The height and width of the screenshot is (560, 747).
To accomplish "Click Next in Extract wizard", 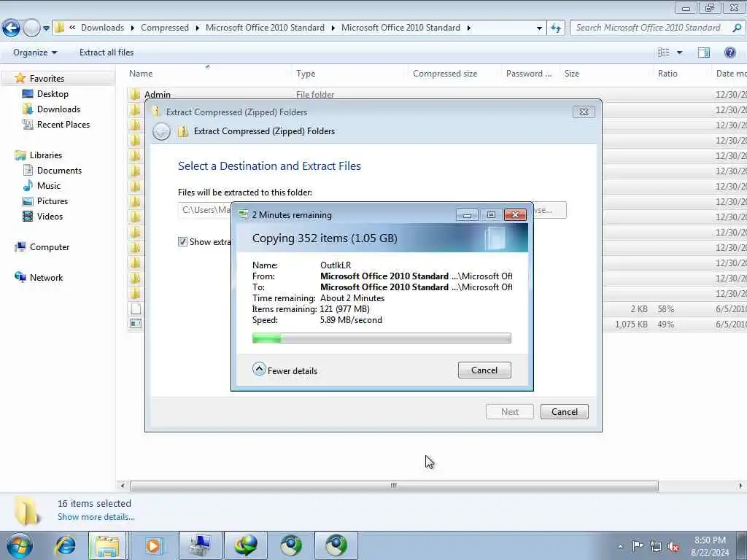I will 510,412.
